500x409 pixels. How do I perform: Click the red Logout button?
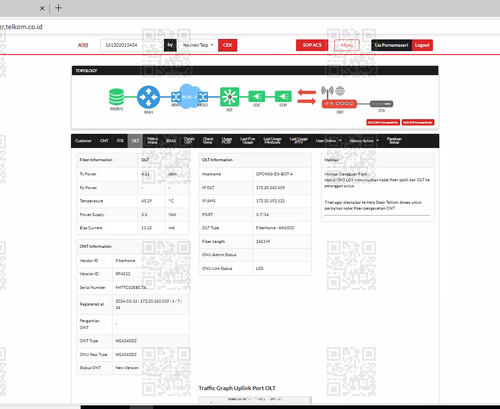pos(422,45)
